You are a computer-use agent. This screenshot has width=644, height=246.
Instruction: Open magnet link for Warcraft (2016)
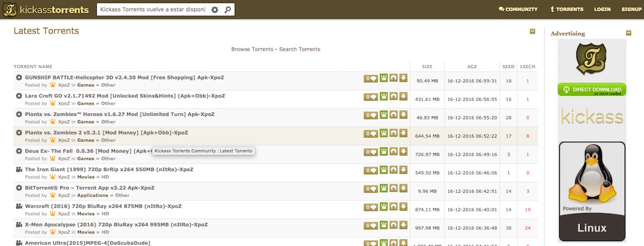[394, 206]
